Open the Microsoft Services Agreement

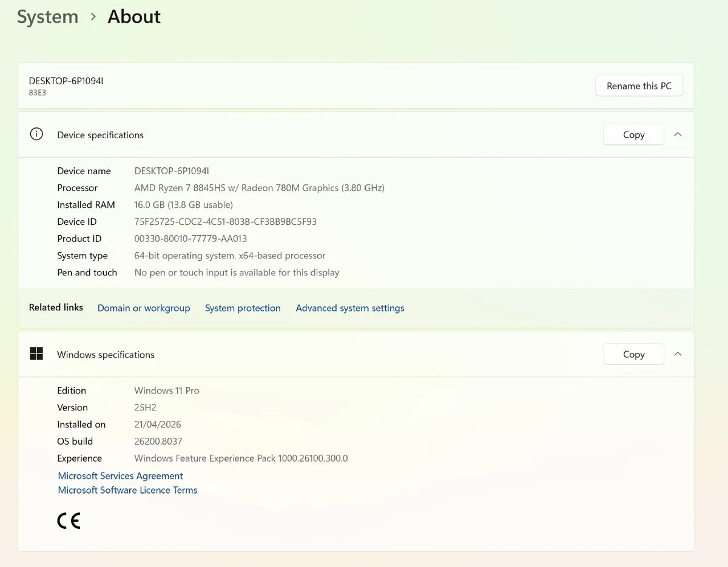[120, 475]
